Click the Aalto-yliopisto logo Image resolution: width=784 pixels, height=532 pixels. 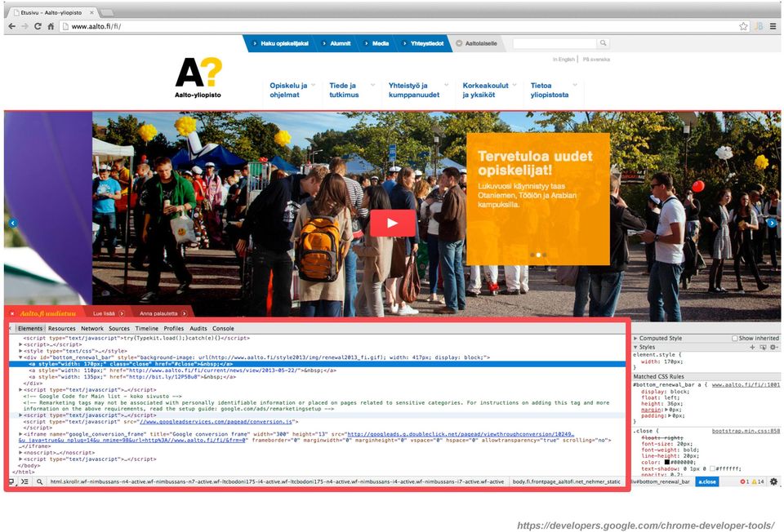point(198,78)
